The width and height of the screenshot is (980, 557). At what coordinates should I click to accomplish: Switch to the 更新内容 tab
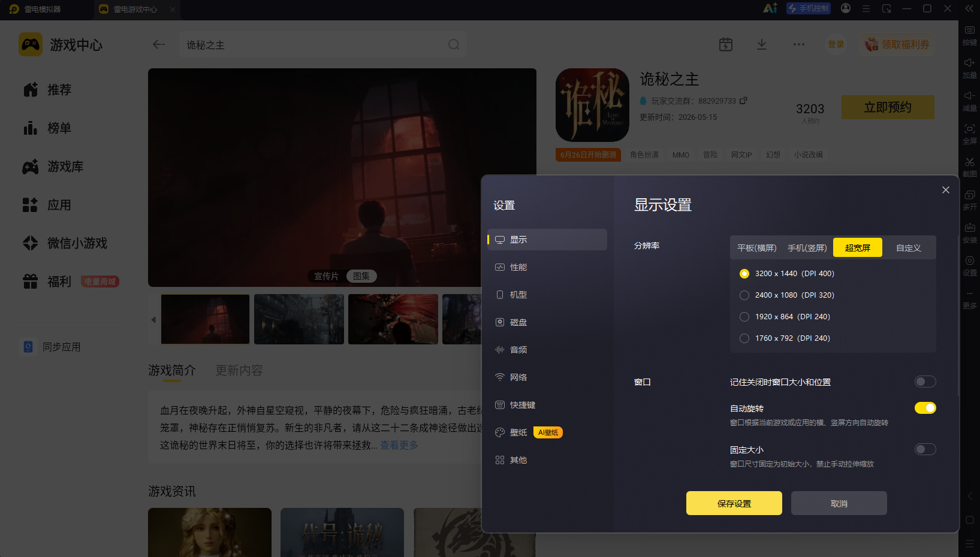click(x=239, y=370)
